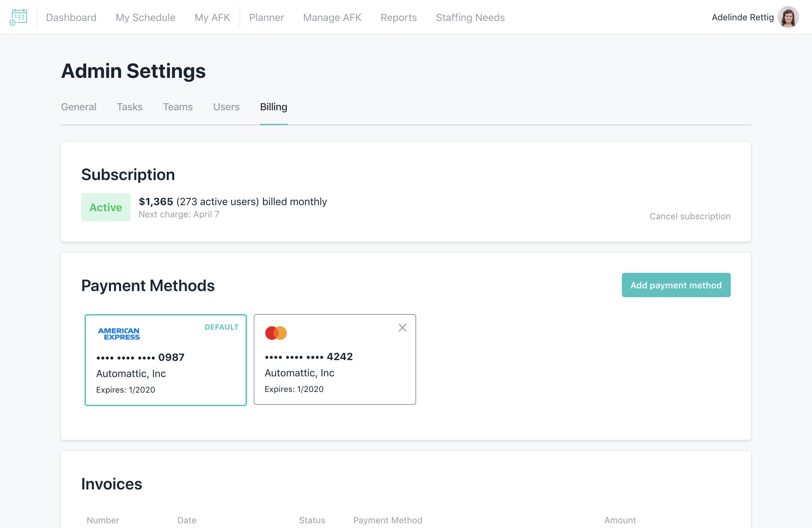
Task: Switch to the Tasks tab
Action: 130,107
